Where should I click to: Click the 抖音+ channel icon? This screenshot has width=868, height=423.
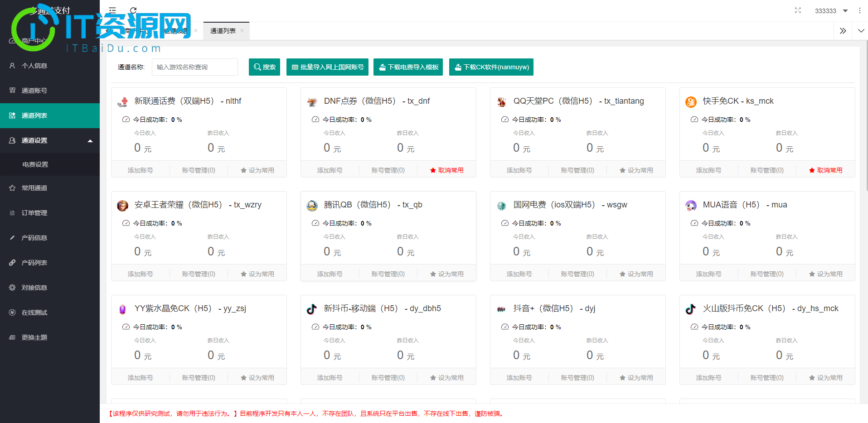click(501, 309)
